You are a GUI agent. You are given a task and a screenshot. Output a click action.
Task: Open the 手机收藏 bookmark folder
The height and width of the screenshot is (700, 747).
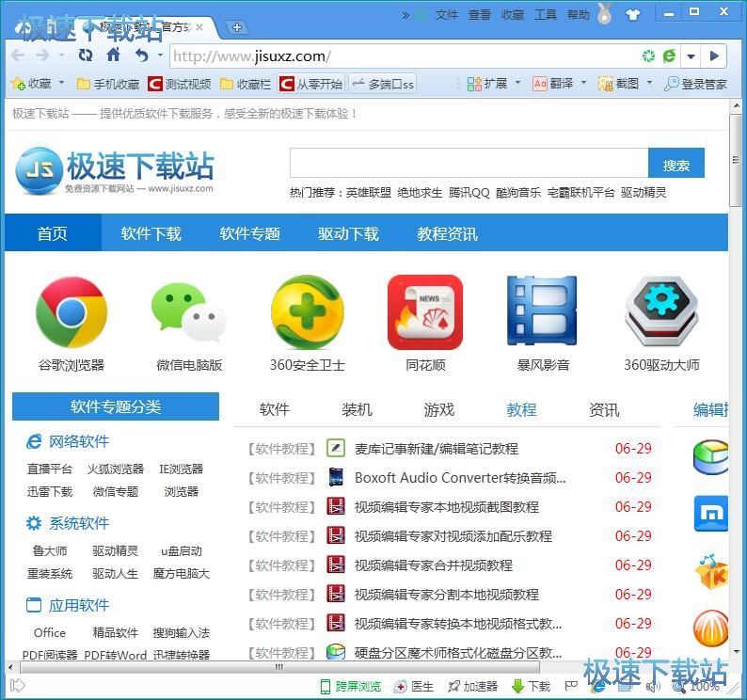(x=108, y=84)
